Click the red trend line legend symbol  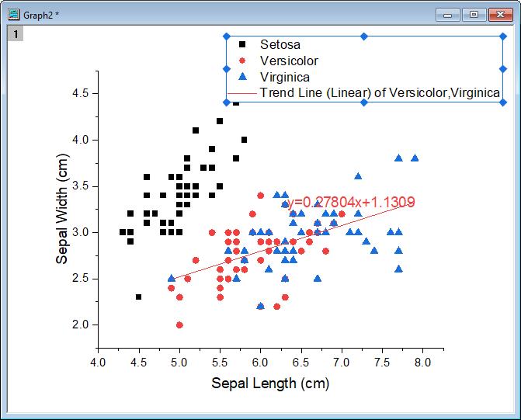click(x=242, y=93)
